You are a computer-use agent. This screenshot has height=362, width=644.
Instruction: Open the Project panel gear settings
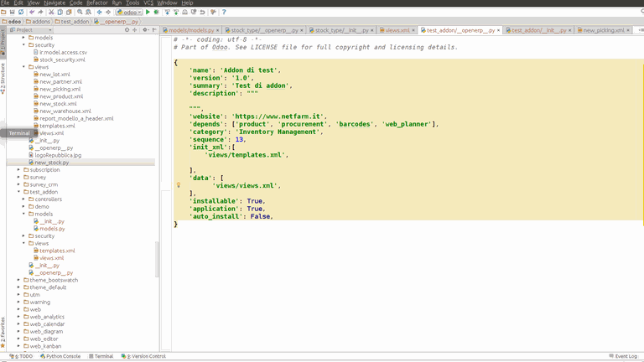[x=145, y=29]
